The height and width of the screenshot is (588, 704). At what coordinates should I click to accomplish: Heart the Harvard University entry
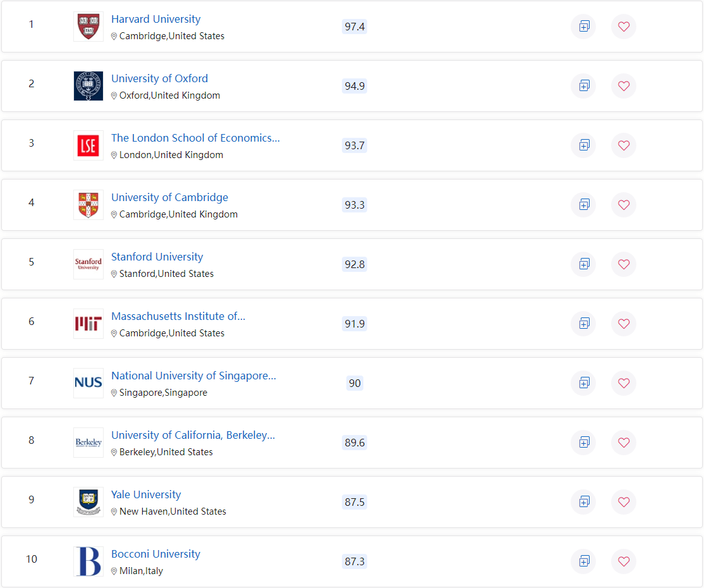point(624,27)
